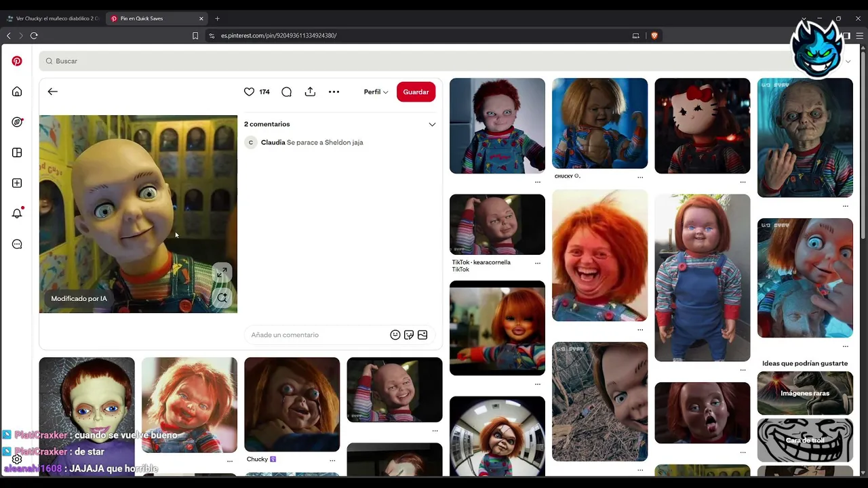Open the Cara de troll idea card

click(x=805, y=440)
